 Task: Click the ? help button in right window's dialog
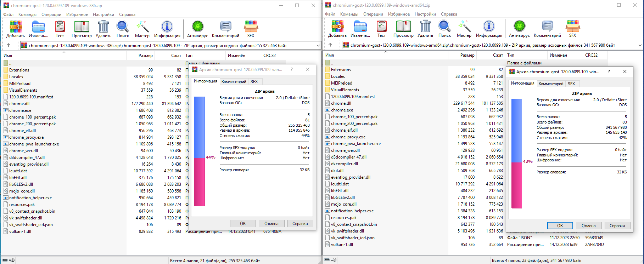coord(609,71)
